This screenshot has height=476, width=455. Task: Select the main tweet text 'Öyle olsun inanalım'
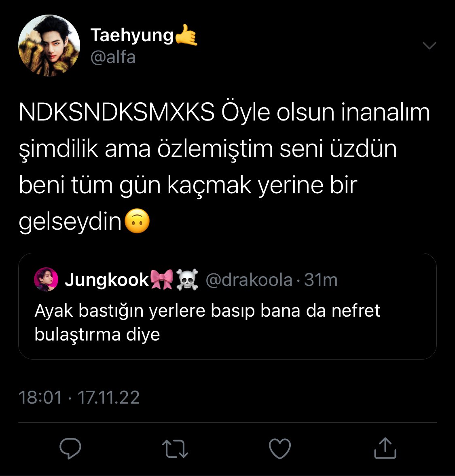point(326,112)
